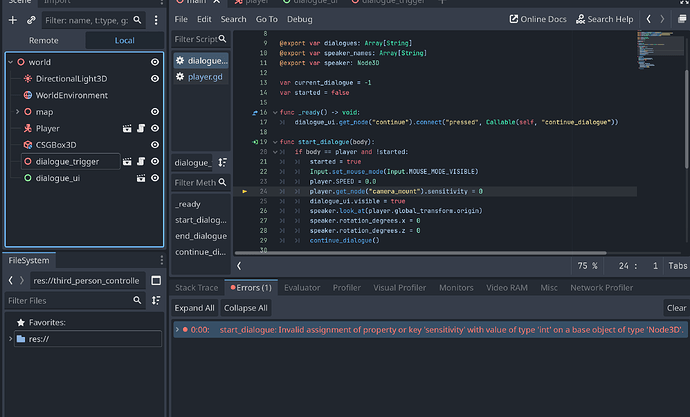Click scene icon next to Player node
The image size is (690, 417).
127,128
